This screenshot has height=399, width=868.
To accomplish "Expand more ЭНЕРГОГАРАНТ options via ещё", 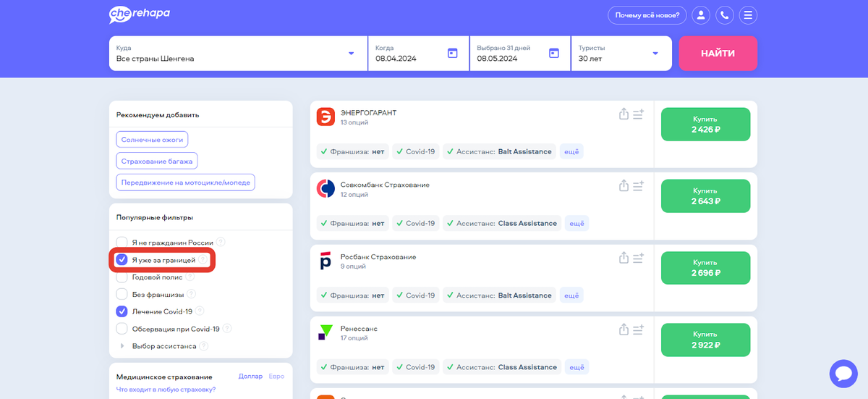I will pos(571,151).
